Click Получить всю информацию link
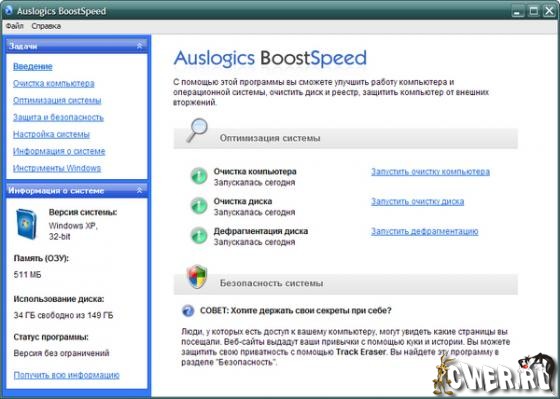Image resolution: width=560 pixels, height=399 pixels. tap(66, 375)
